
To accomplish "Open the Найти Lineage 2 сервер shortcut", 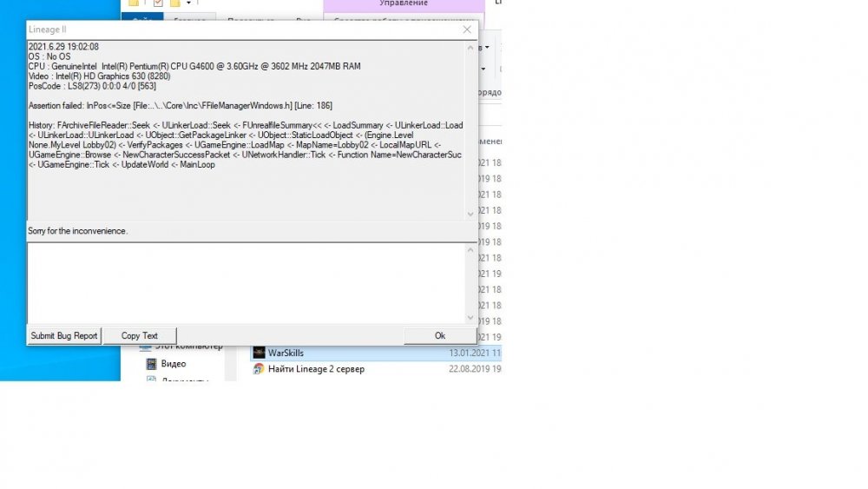I will click(316, 369).
